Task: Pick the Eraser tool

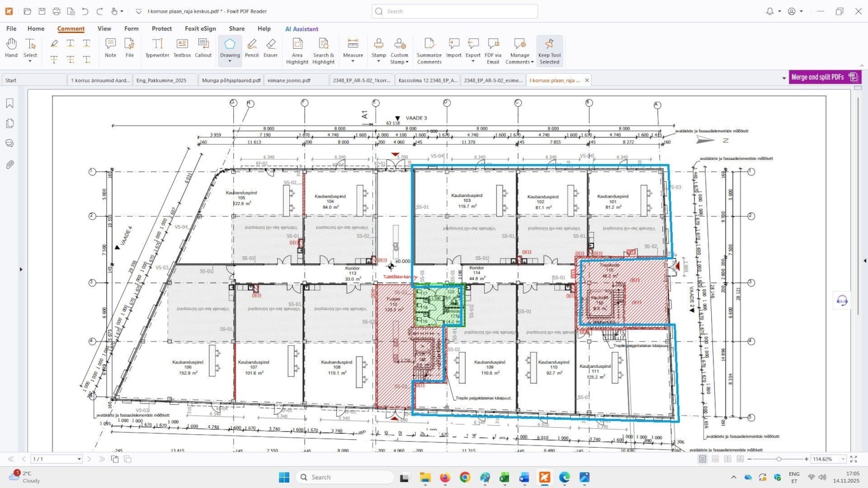Action: point(270,48)
